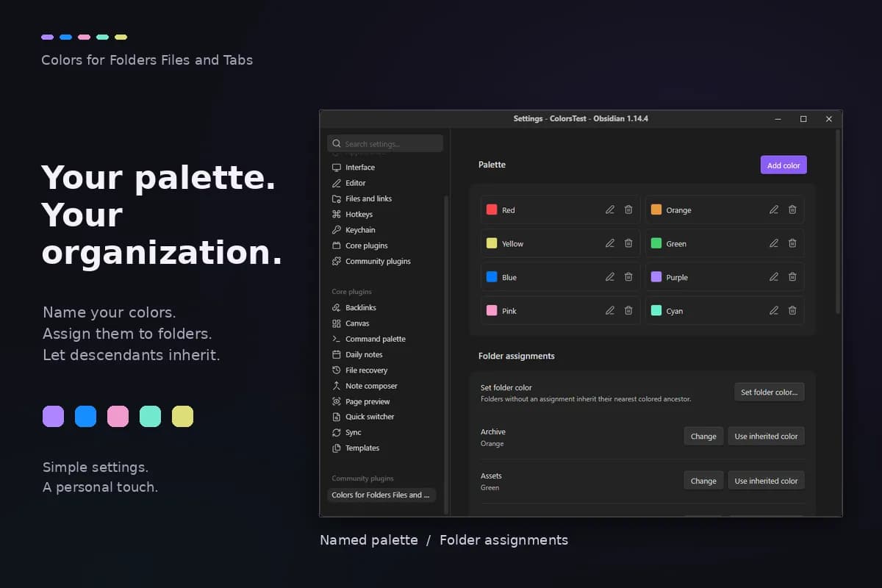
Task: Select Colors for Folders Files and Tabs plugin
Action: pyautogui.click(x=381, y=495)
